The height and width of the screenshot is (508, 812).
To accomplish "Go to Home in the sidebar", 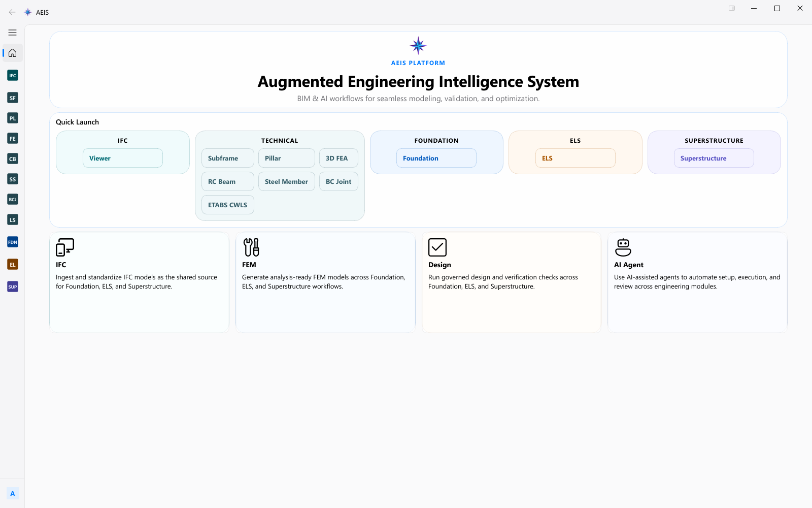I will coord(12,53).
